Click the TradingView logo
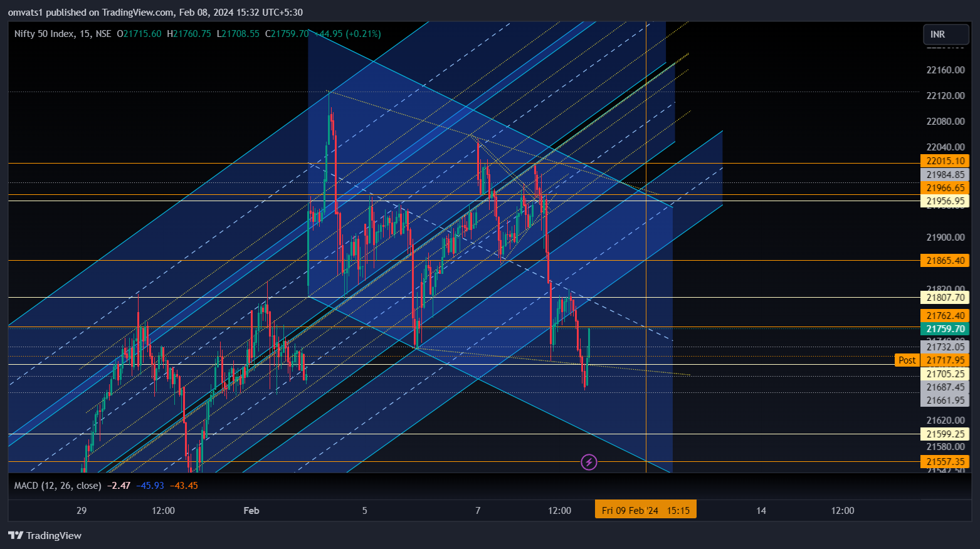Screen dimensions: 980x549 pyautogui.click(x=45, y=535)
